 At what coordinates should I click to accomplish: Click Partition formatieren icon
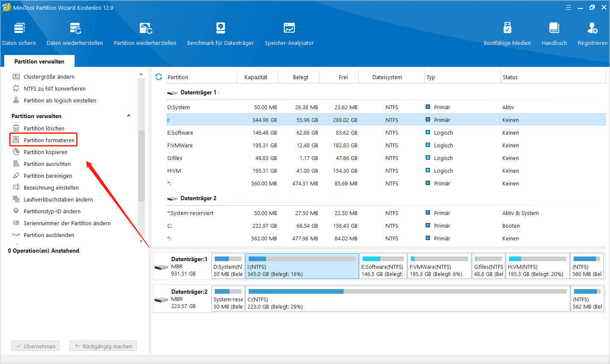[16, 140]
